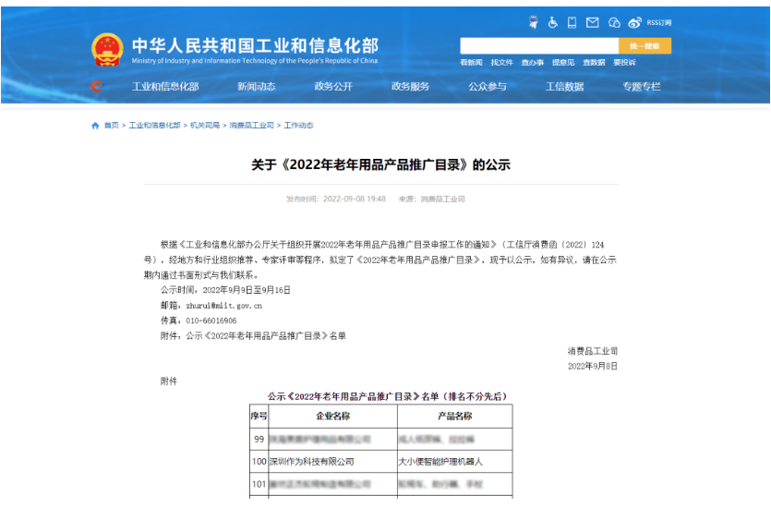Viewport: 771px width, 532px height.
Task: Click 工业和信息化部 in the breadcrumb trail
Action: 154,126
